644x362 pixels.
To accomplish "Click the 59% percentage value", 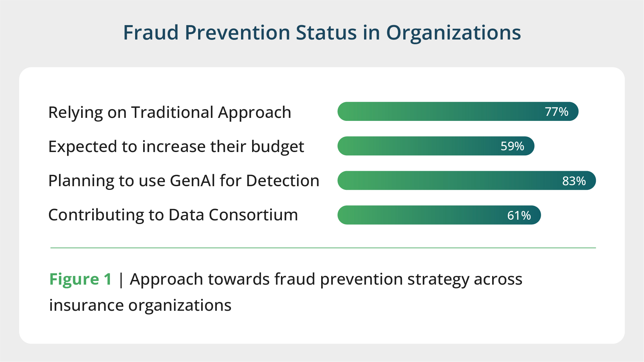I will point(512,146).
